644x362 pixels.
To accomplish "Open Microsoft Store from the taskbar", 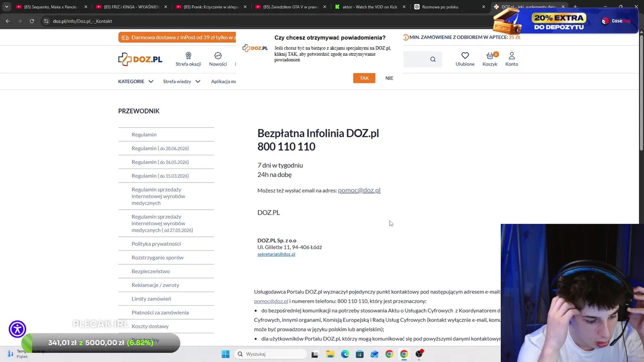I will (x=359, y=354).
